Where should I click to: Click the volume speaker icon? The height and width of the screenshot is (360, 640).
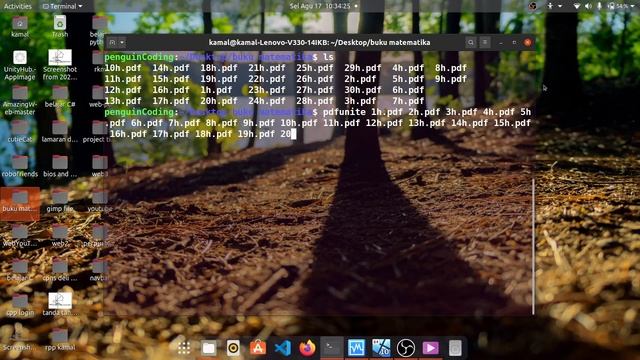(588, 6)
